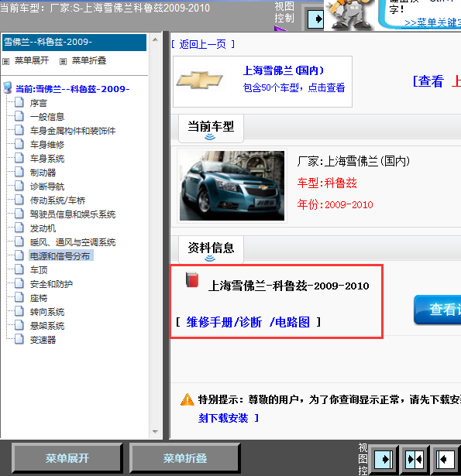This screenshot has height=476, width=461.
Task: Click the tree panel scrollbar up arrow
Action: click(x=155, y=39)
